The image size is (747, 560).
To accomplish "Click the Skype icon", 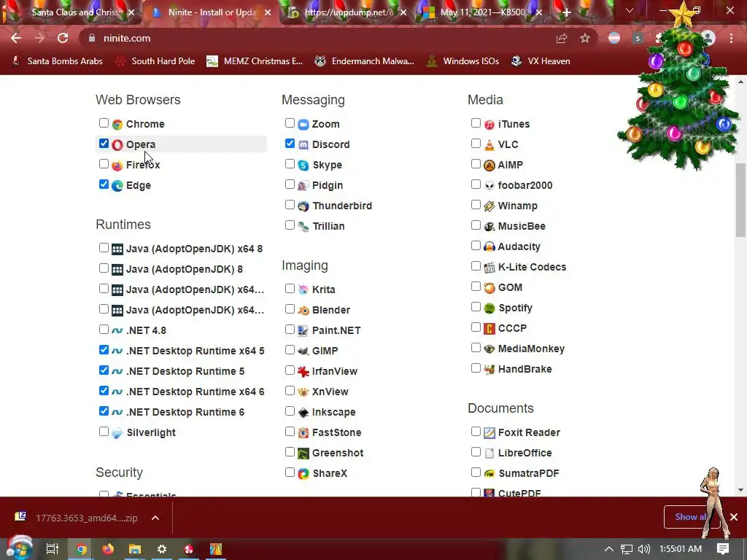I will click(x=303, y=166).
